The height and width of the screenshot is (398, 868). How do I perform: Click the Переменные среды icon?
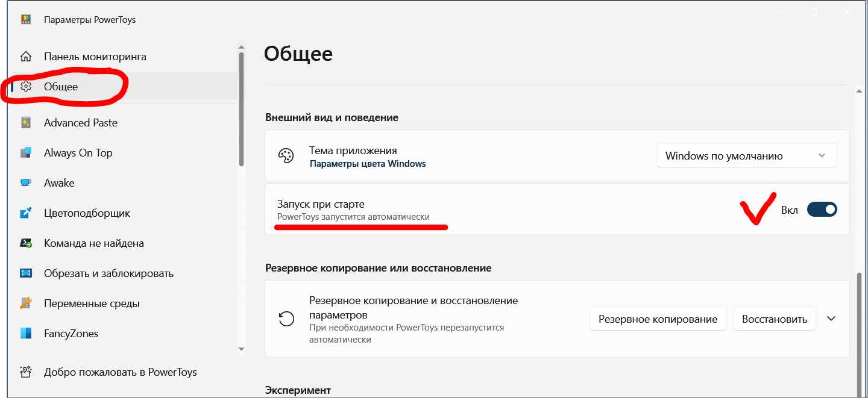(26, 303)
